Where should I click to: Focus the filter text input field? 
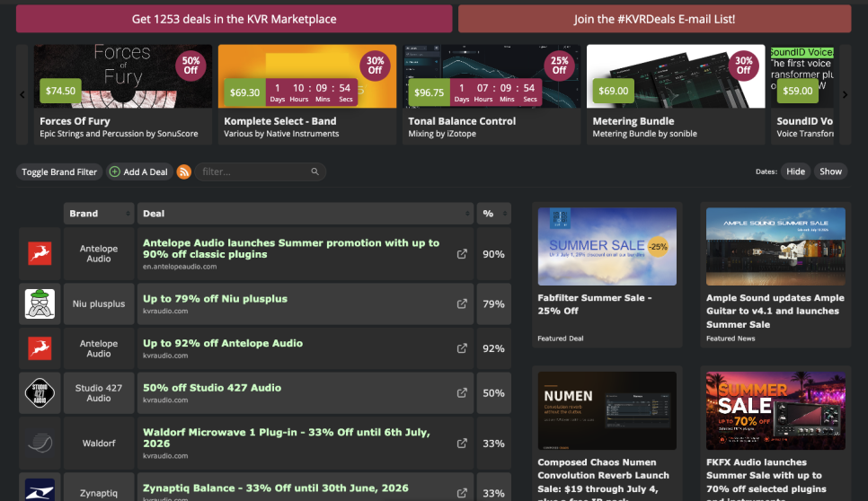click(x=254, y=171)
